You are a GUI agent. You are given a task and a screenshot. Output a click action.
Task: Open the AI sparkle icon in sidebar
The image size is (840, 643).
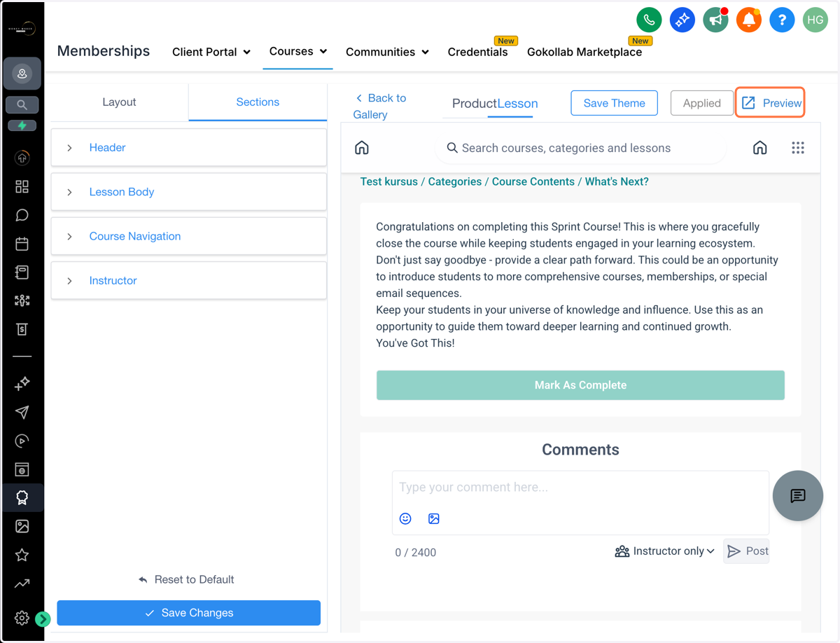tap(22, 383)
